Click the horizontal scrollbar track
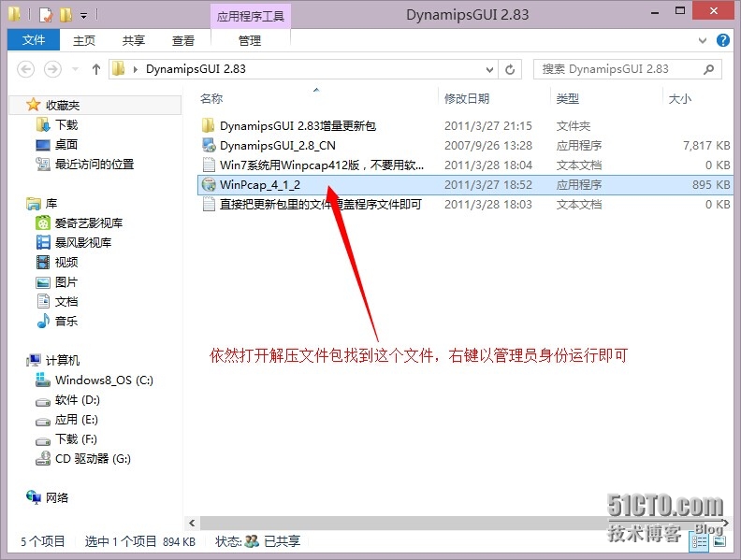The height and width of the screenshot is (560, 741). [x=458, y=523]
